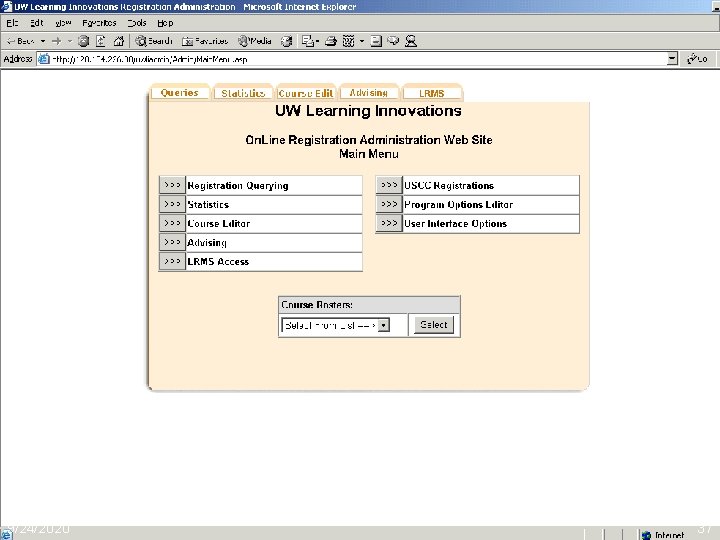Click the Registration Querying label

pyautogui.click(x=238, y=186)
